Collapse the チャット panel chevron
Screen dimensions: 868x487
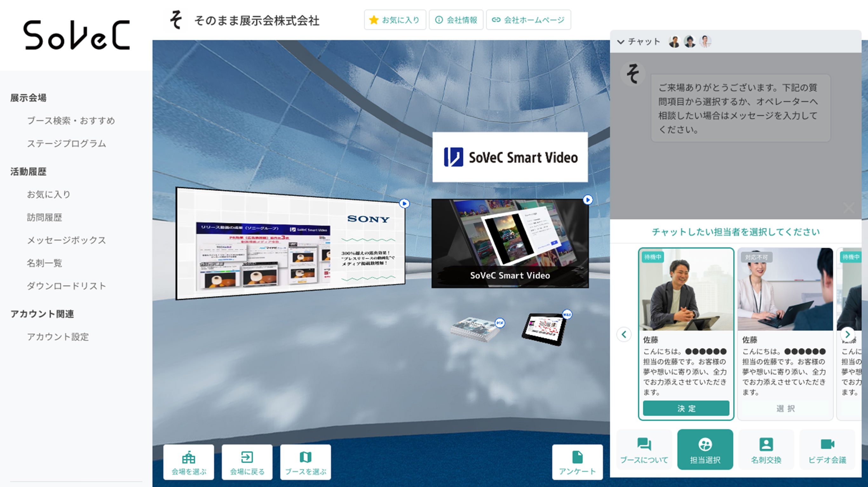(x=621, y=42)
